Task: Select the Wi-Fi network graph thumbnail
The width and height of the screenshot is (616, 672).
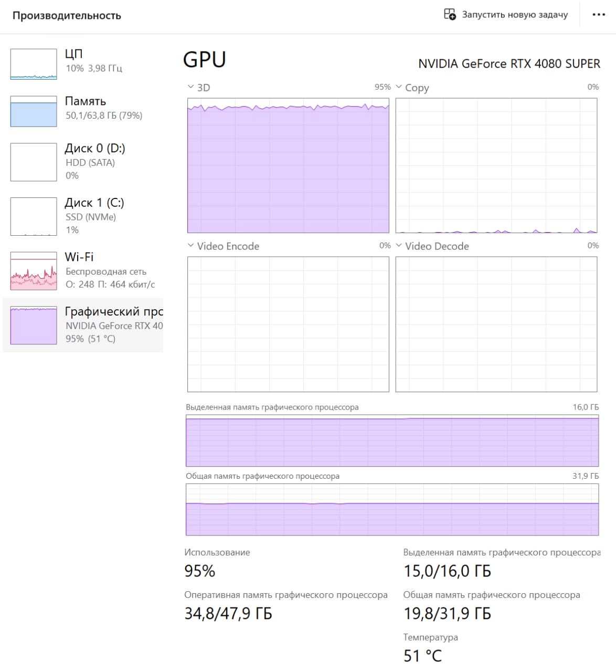Action: point(34,271)
